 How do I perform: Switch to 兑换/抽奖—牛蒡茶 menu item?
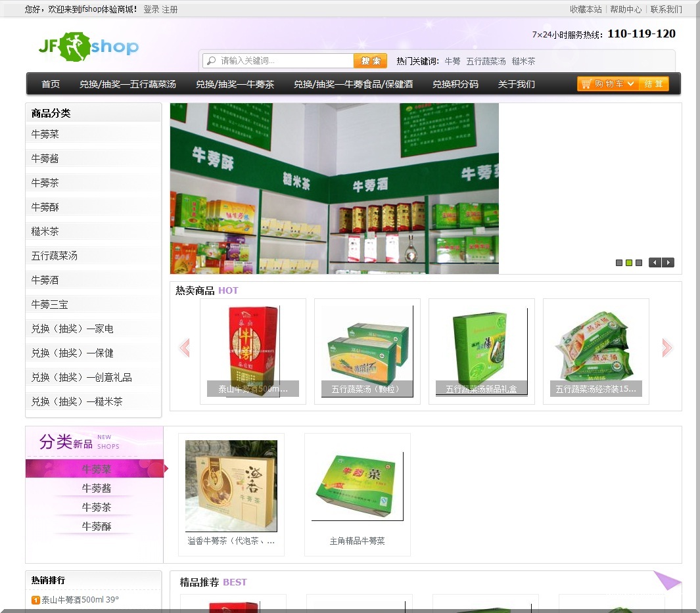click(236, 83)
